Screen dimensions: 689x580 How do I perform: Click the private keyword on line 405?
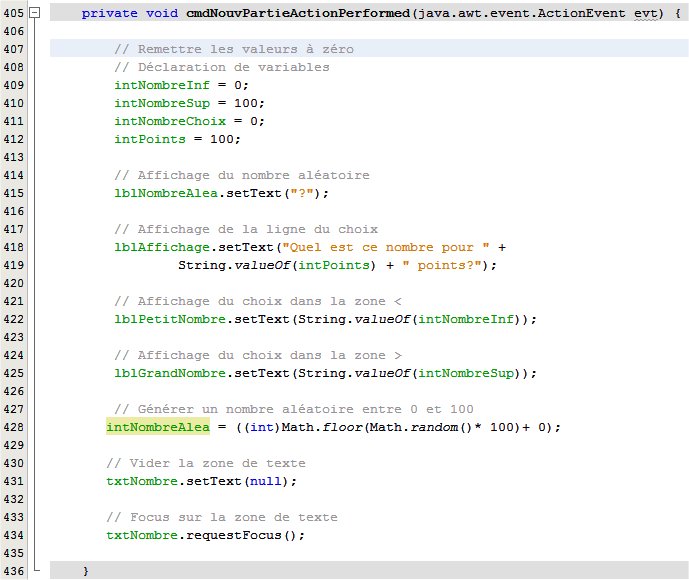[x=110, y=13]
